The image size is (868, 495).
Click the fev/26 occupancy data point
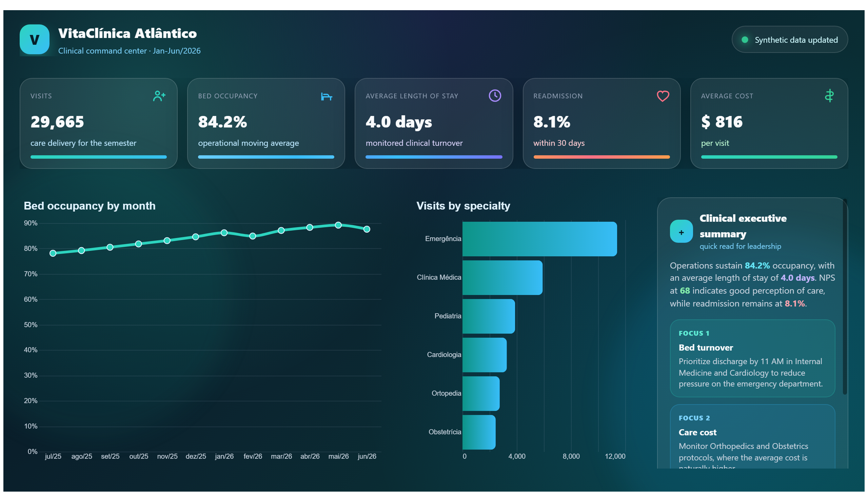[252, 236]
